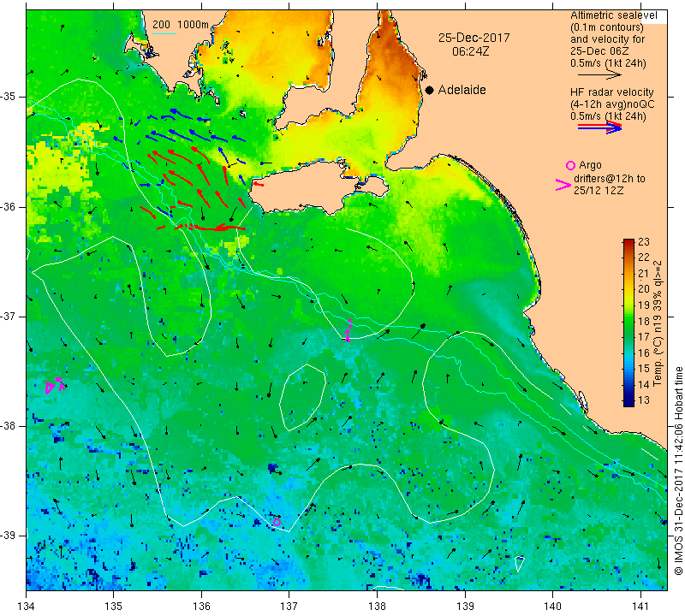Click the drifters@12h to legend text
Viewport: 685px width, 616px height.
coord(610,179)
